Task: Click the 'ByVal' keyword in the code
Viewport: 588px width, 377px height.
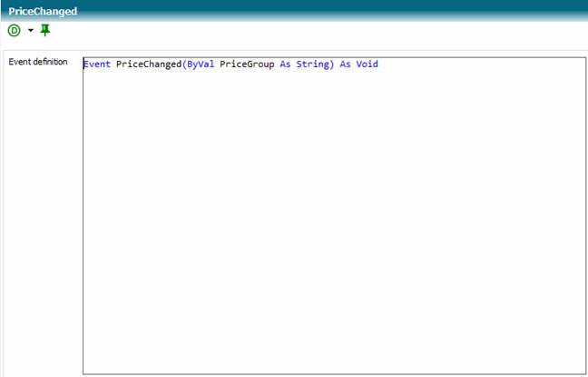Action: (x=201, y=64)
